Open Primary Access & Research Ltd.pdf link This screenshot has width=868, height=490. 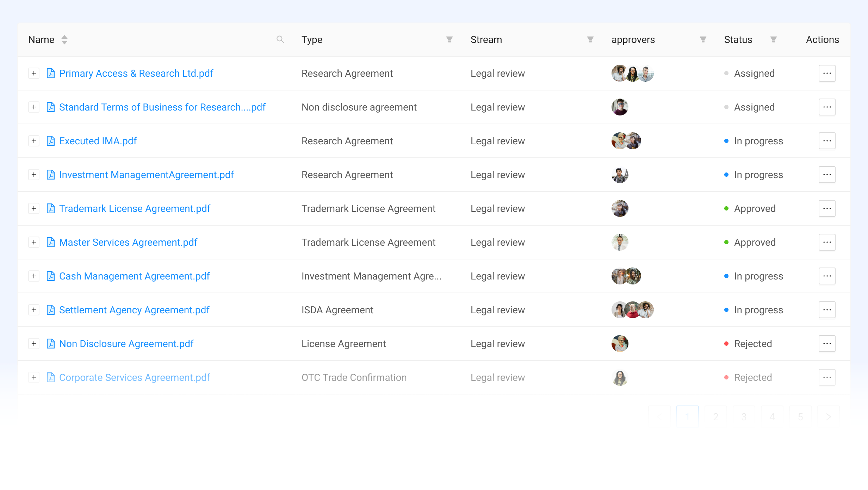(x=136, y=73)
